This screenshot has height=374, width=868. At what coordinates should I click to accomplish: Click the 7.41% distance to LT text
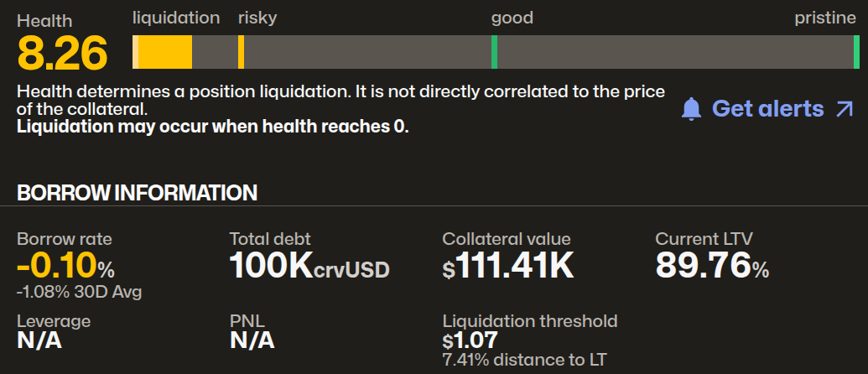tap(524, 361)
